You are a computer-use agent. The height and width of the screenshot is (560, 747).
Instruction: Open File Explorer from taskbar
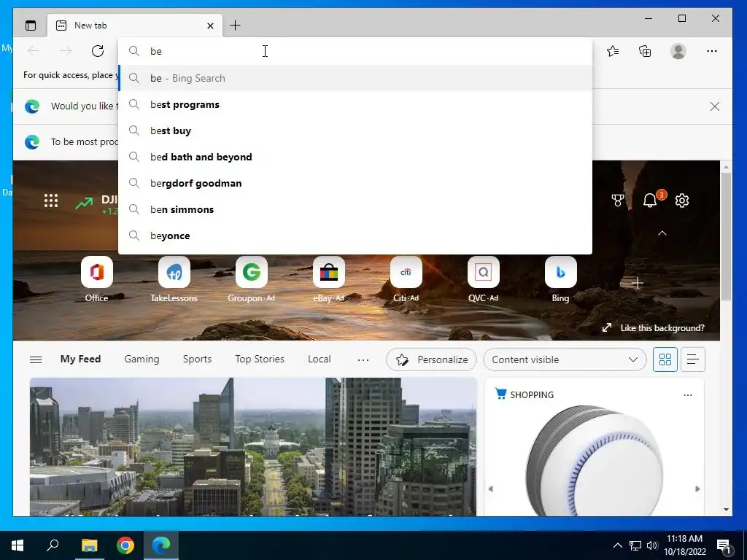89,545
